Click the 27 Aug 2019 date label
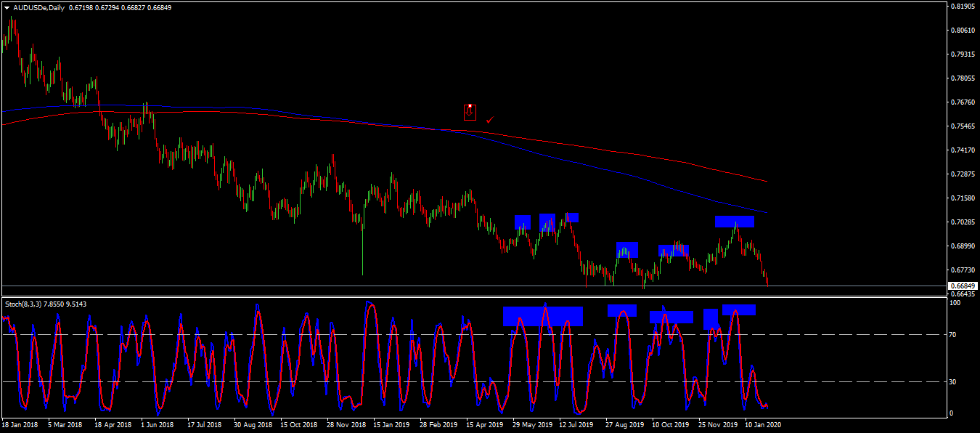This screenshot has width=980, height=433. 624,424
